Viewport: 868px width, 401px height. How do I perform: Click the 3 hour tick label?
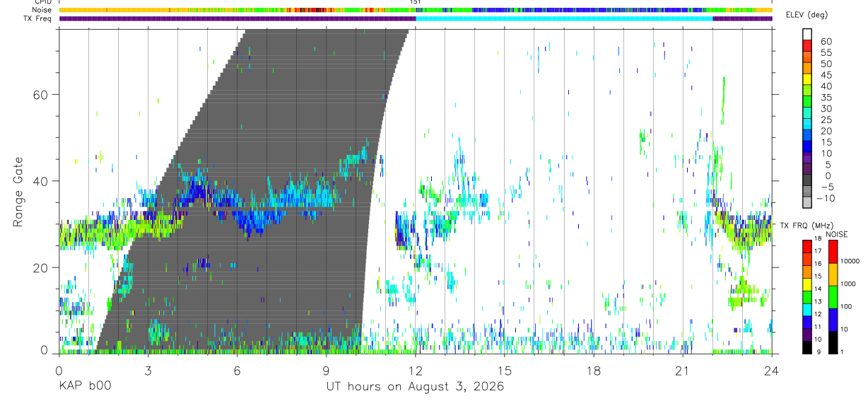[148, 370]
